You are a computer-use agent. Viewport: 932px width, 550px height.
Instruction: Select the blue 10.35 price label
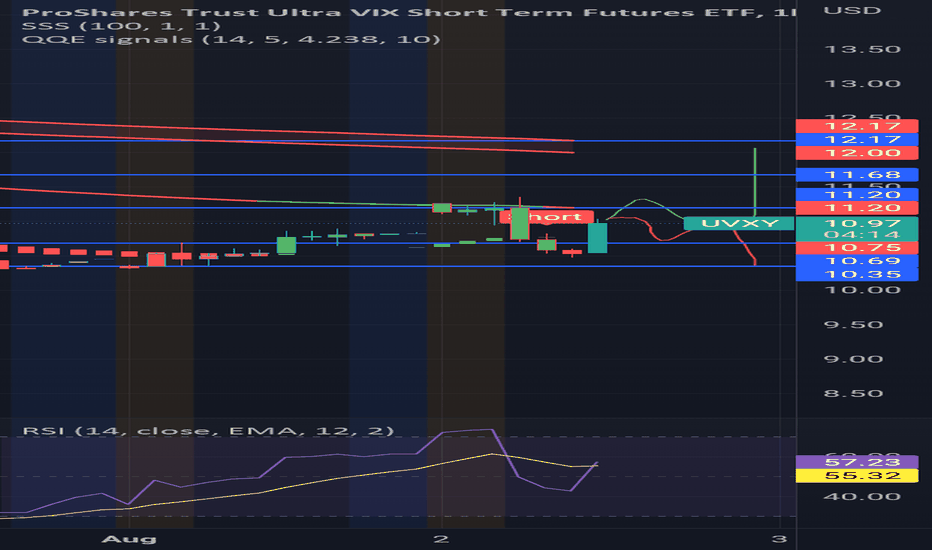tap(857, 275)
